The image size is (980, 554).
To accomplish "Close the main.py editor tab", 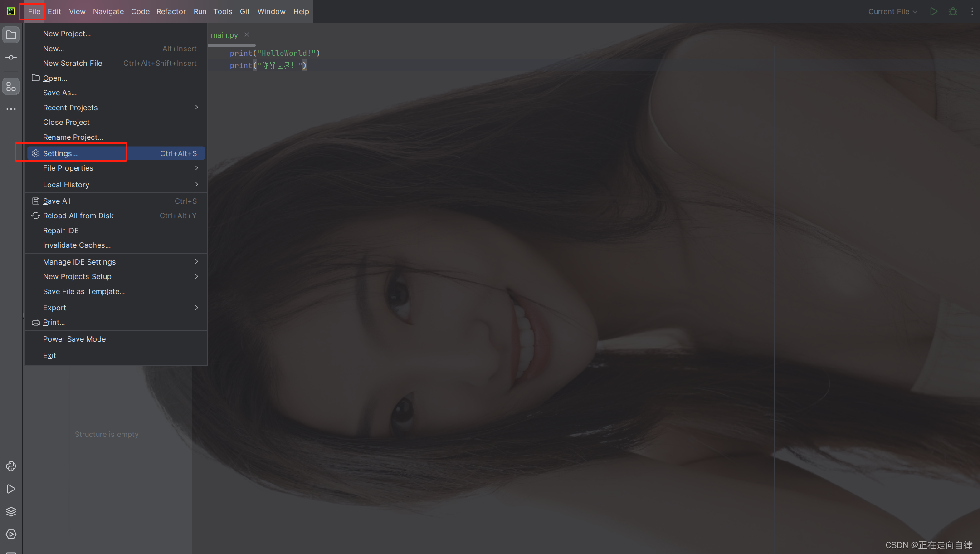I will [x=247, y=34].
